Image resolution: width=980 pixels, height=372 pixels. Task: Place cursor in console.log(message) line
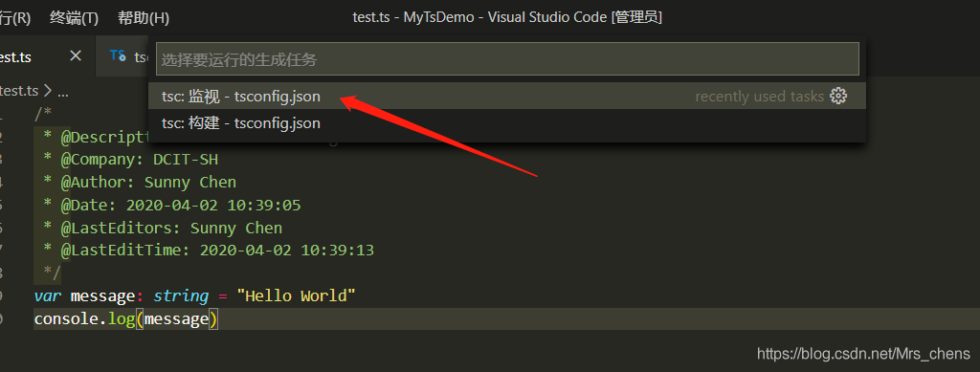[x=126, y=319]
